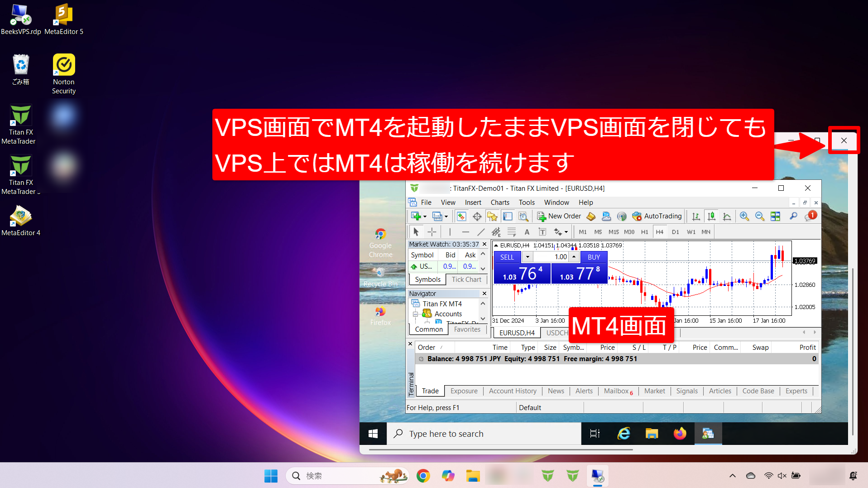Toggle the H1 timeframe
This screenshot has height=488, width=868.
click(x=644, y=232)
